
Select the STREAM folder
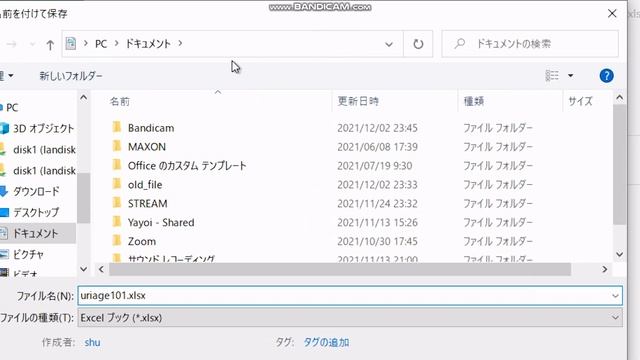point(147,203)
